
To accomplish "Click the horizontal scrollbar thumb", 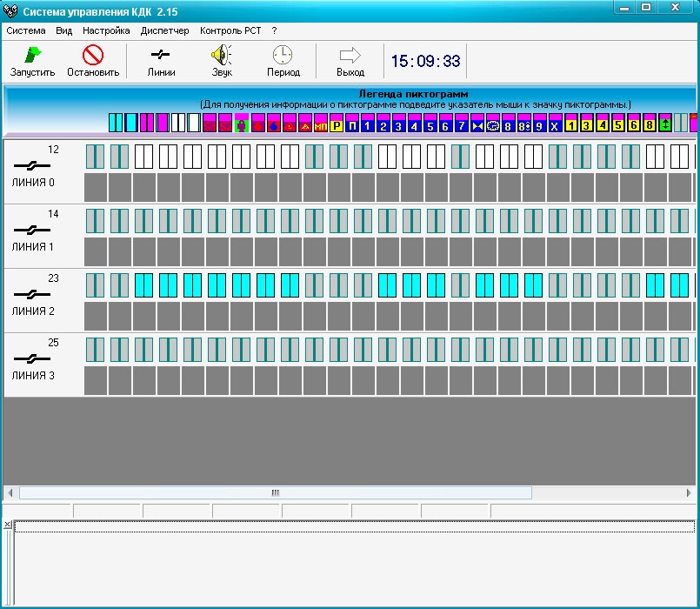I will [x=275, y=492].
